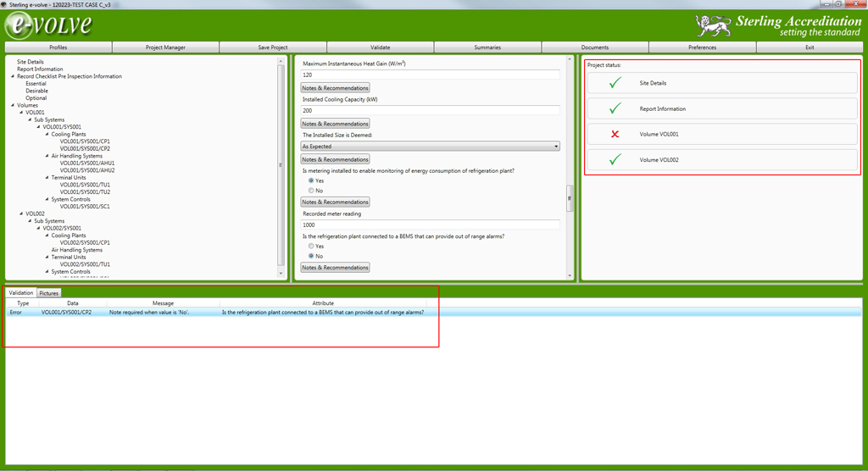This screenshot has height=471, width=868.
Task: Collapse the VOL002 tree node arrow
Action: [21, 213]
